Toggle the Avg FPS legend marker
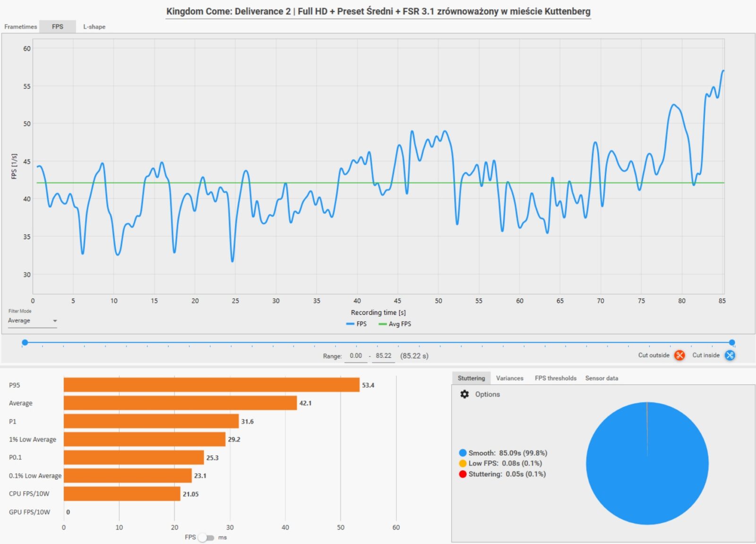Viewport: 756px width, 544px height. [x=382, y=324]
